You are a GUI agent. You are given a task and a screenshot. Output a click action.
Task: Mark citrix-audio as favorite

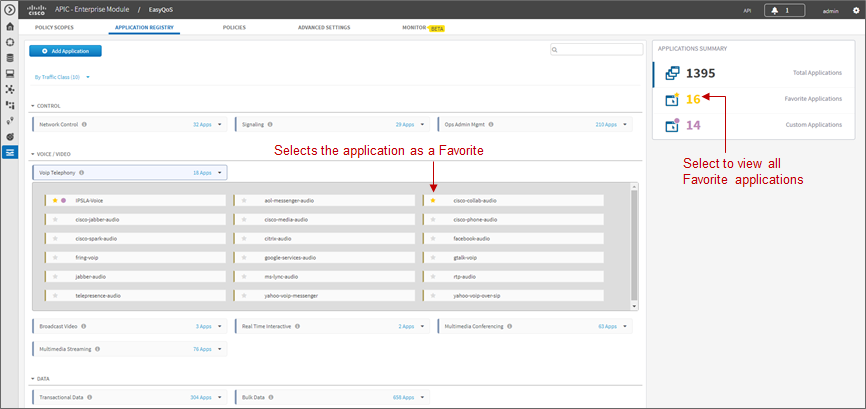244,238
